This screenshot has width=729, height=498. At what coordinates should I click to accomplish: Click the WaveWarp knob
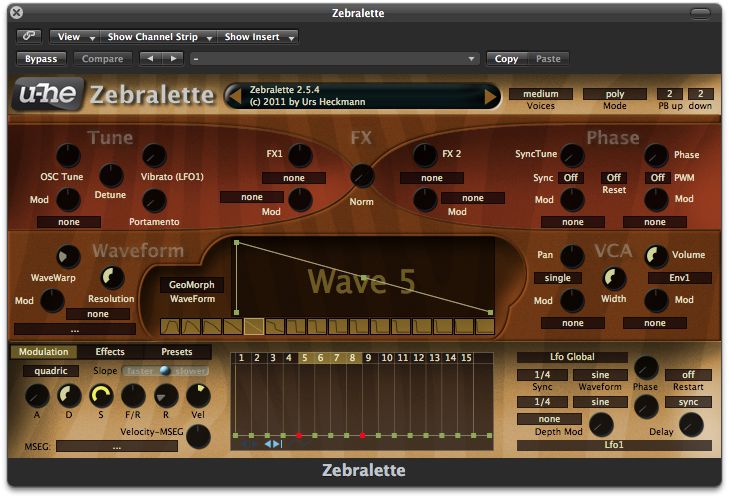pyautogui.click(x=68, y=256)
